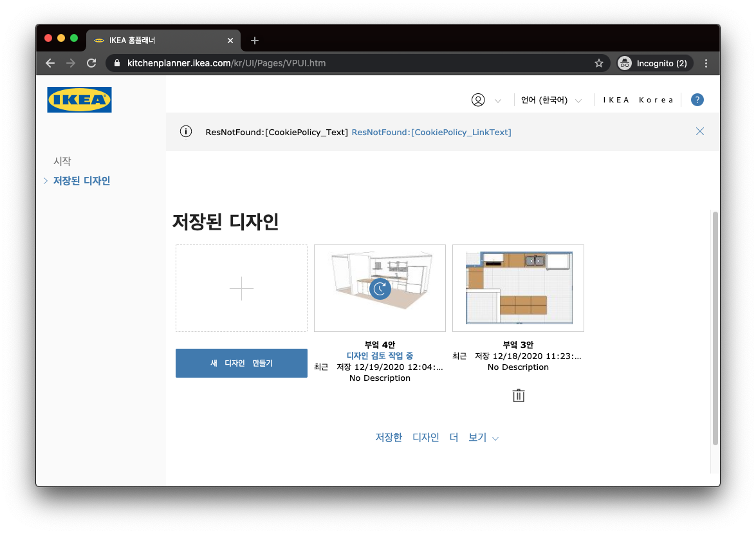
Task: Click the chevron beside 저장된 디자인
Action: click(45, 181)
